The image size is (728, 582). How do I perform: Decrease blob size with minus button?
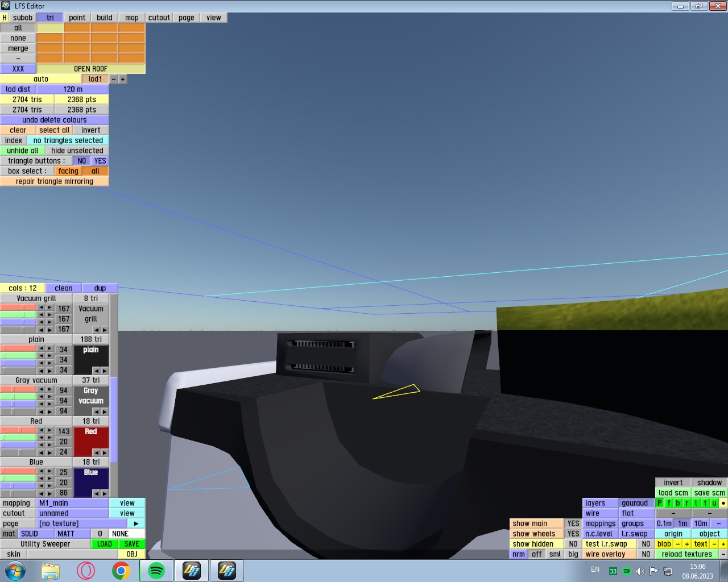(678, 544)
